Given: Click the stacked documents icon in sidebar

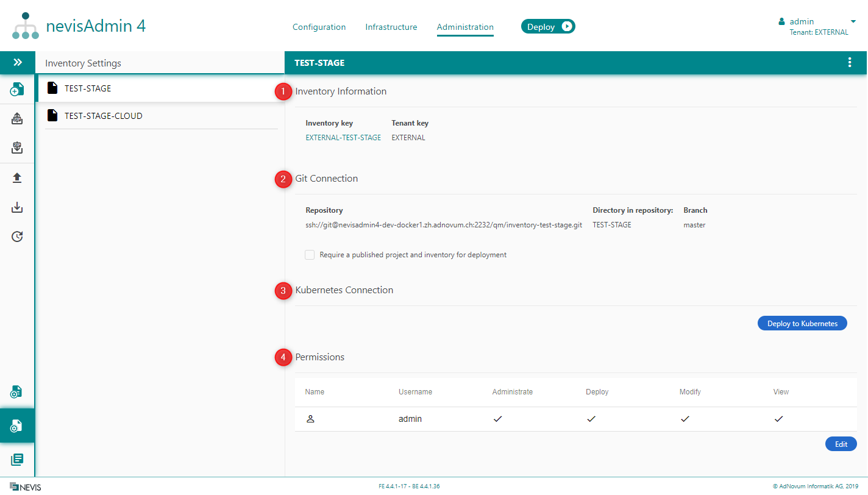Looking at the screenshot, I should [17, 459].
